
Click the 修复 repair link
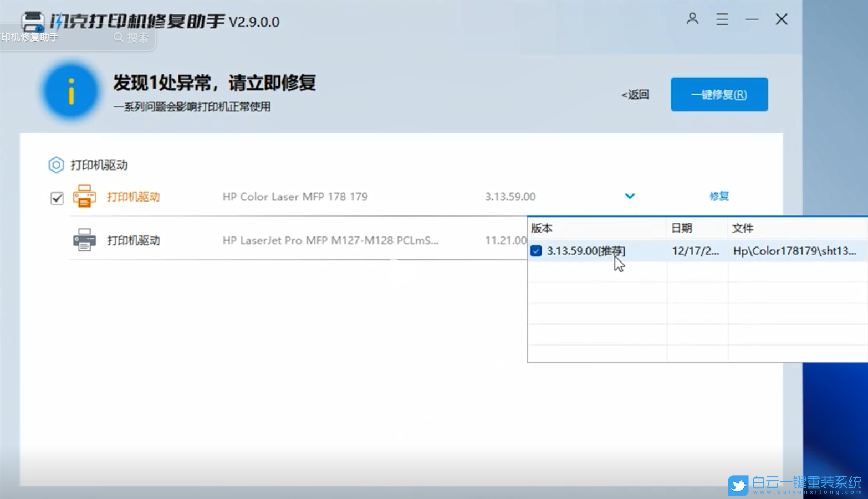click(x=718, y=196)
